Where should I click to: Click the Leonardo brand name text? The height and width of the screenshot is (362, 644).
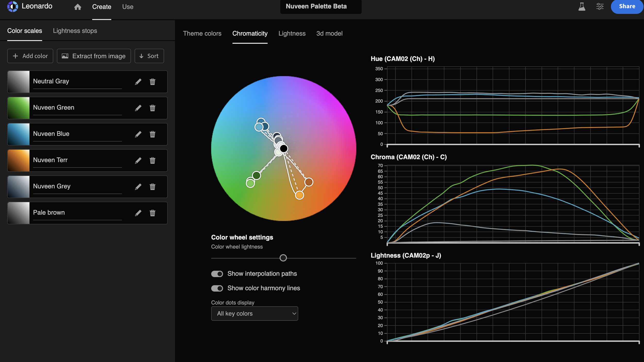click(x=37, y=6)
